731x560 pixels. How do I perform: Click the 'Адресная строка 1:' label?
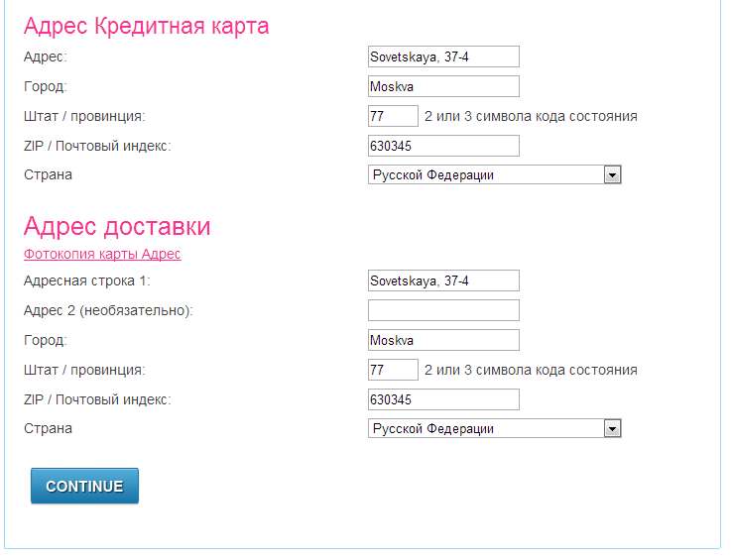coord(87,280)
